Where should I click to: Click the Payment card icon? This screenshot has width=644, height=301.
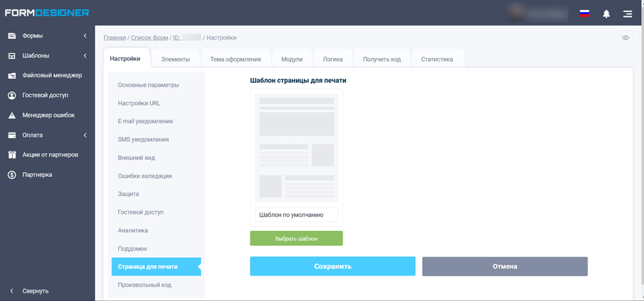point(12,135)
